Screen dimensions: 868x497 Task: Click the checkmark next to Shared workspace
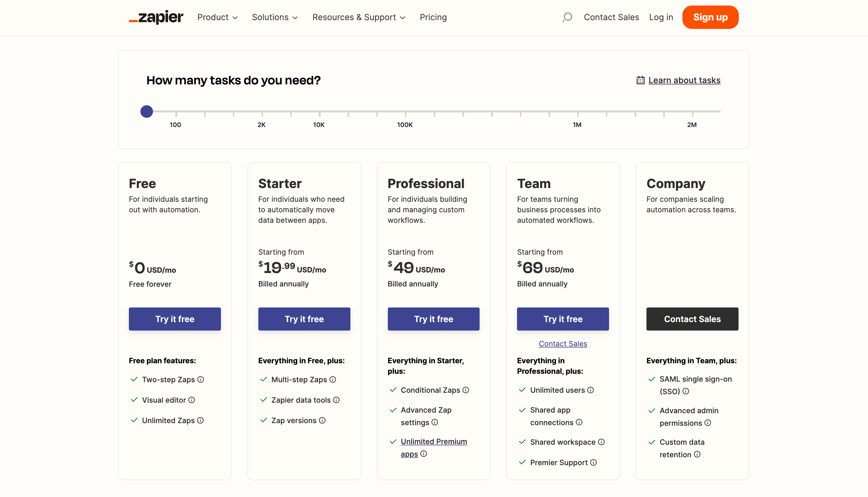(x=522, y=442)
